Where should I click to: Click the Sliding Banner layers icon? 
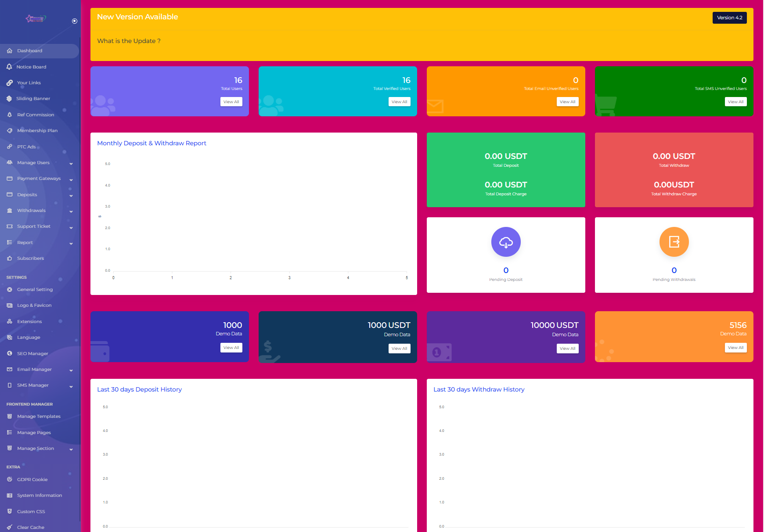pyautogui.click(x=9, y=99)
